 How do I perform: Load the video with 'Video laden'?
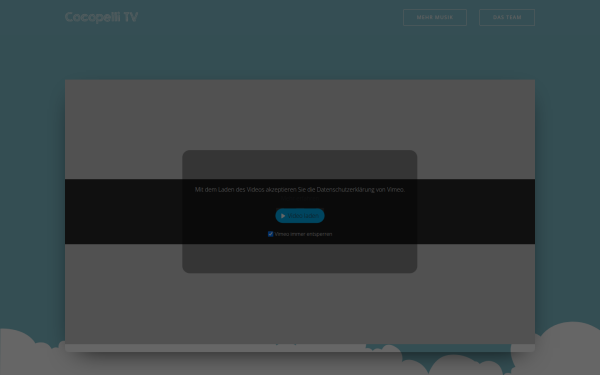[300, 216]
